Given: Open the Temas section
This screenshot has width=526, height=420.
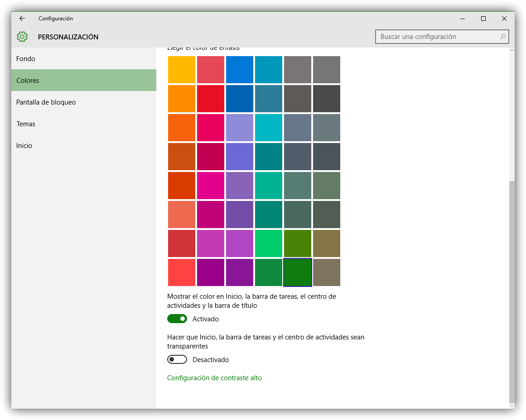Looking at the screenshot, I should point(83,124).
